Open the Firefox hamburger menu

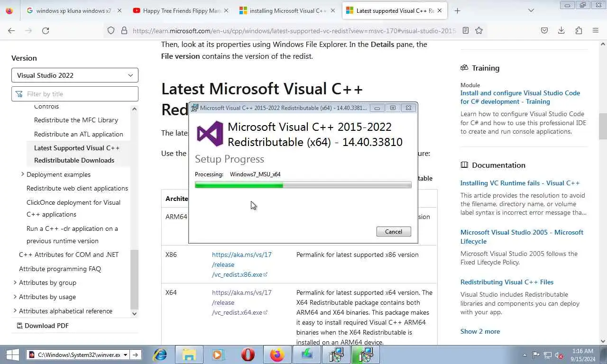[596, 30]
